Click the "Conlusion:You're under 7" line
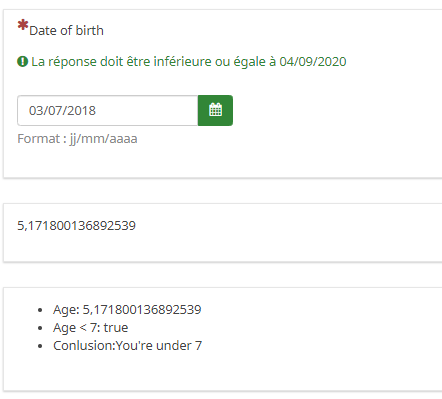The width and height of the screenshot is (442, 399). (127, 346)
